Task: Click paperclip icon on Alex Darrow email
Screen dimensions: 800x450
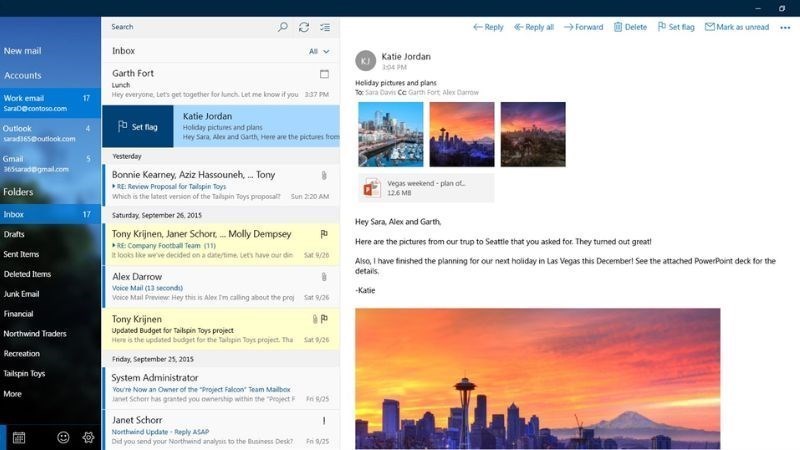Action: coord(323,277)
